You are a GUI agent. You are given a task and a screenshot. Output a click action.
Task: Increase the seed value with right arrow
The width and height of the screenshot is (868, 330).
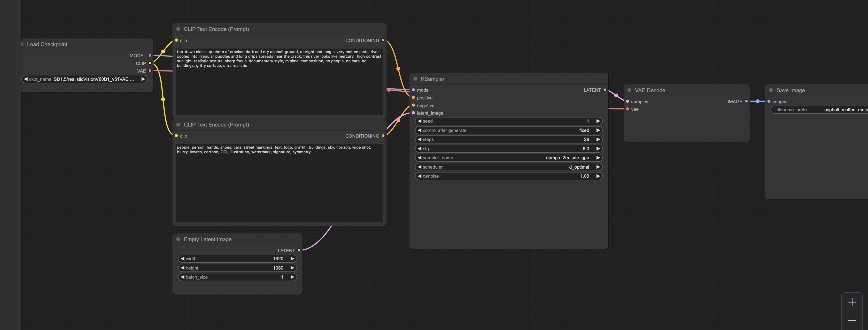[x=598, y=121]
